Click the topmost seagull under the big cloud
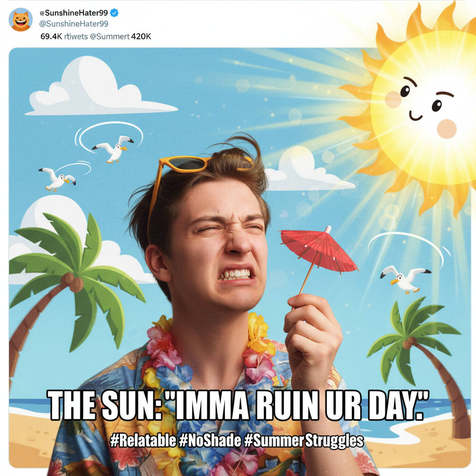The height and width of the screenshot is (476, 476). point(113,149)
